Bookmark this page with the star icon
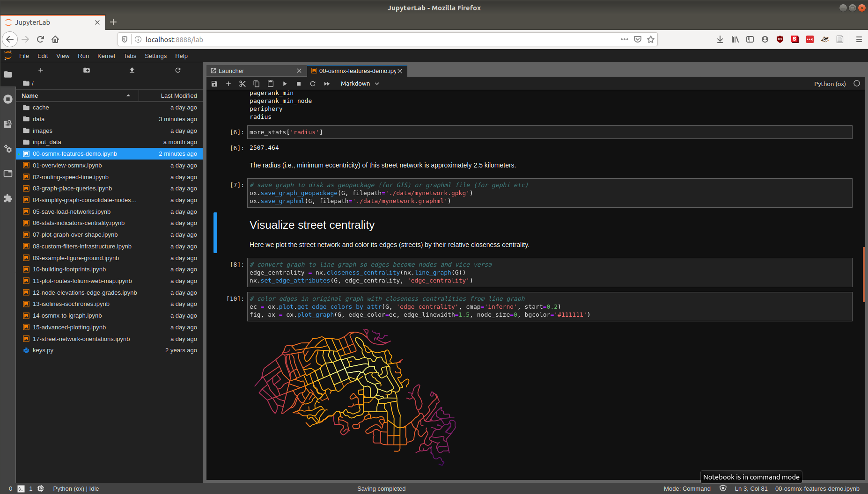The height and width of the screenshot is (494, 868). coord(651,39)
